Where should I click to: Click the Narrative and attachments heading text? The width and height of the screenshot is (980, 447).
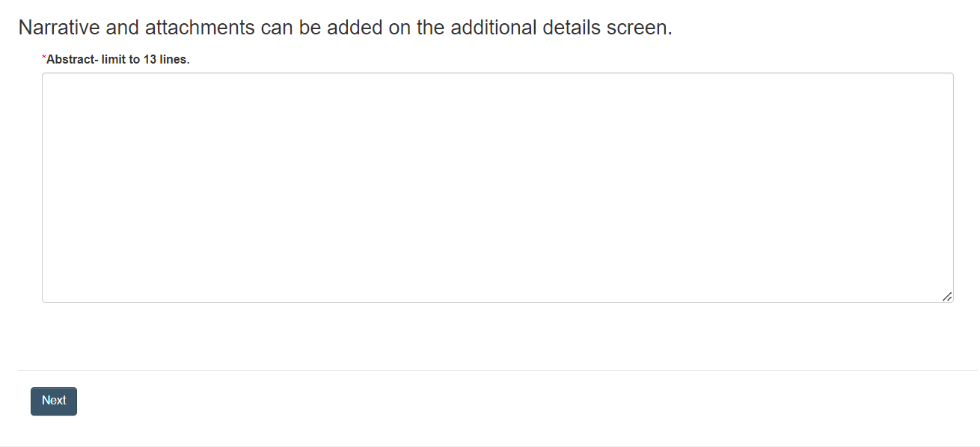pos(345,28)
